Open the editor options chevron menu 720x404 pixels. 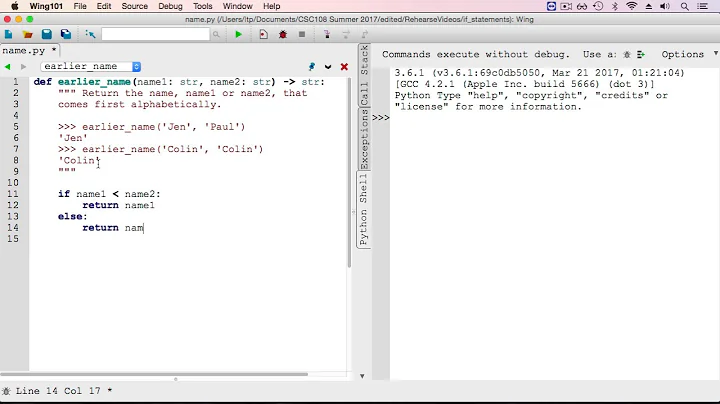coord(328,67)
